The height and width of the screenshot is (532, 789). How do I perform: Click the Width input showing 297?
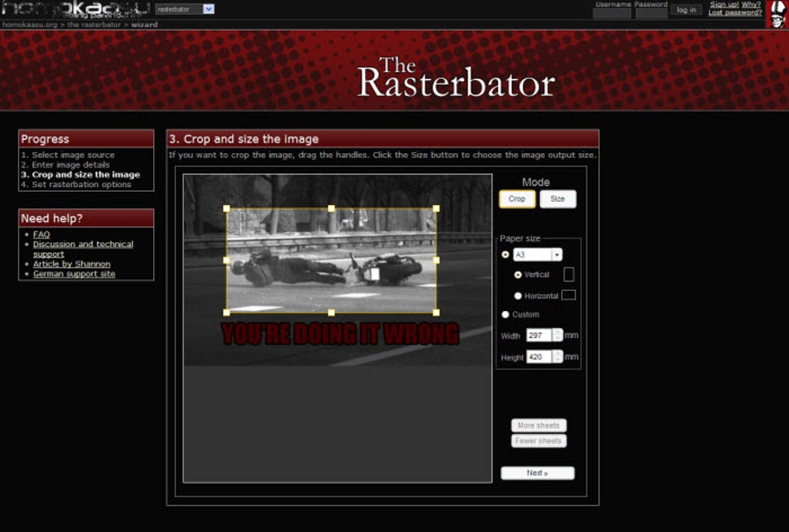[539, 335]
